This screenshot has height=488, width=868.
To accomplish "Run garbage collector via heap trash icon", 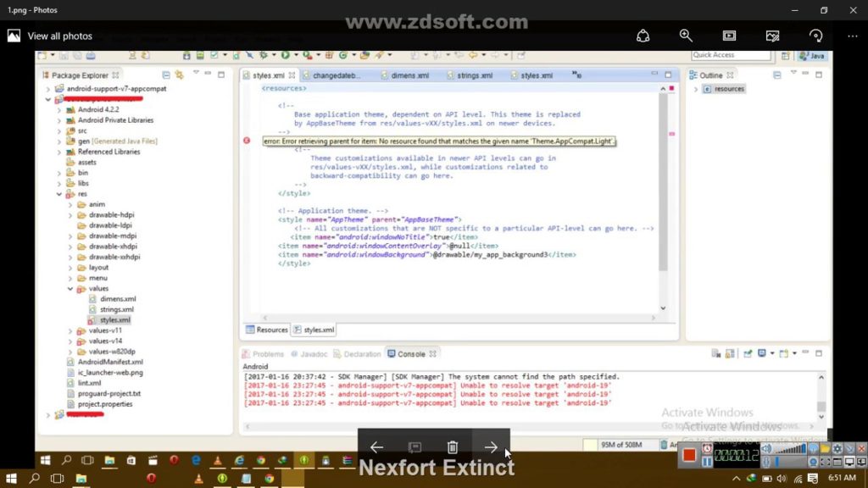I will [664, 445].
